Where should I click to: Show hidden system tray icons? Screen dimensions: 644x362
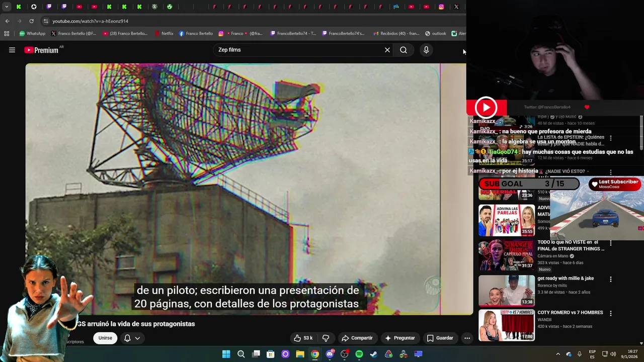[x=557, y=354]
